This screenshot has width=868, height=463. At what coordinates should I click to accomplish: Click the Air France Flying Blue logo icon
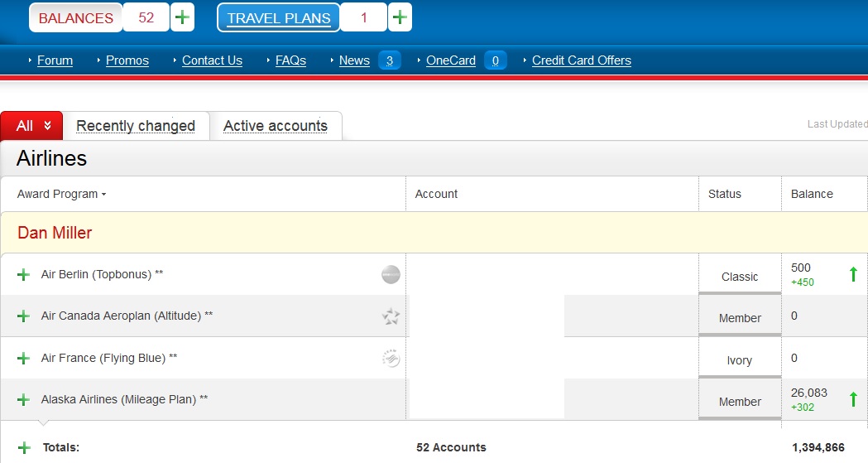point(391,359)
